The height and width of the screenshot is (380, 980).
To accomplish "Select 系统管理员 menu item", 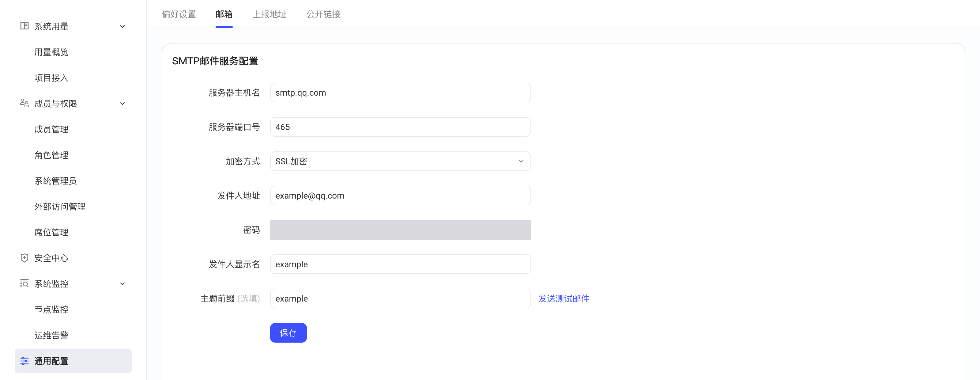I will click(55, 181).
